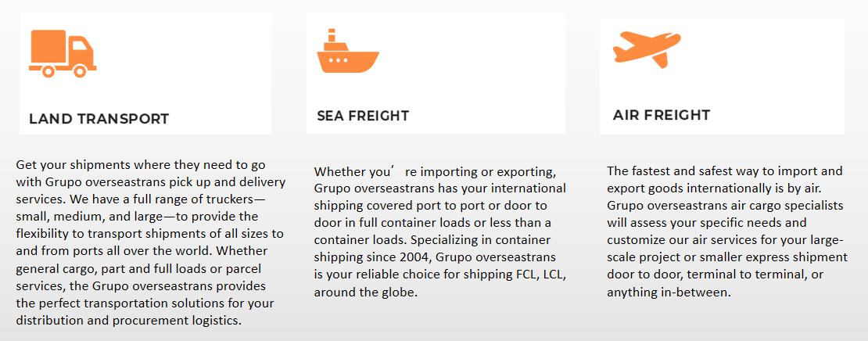Open the SEA FREIGHT heading
868x341 pixels.
[x=363, y=116]
